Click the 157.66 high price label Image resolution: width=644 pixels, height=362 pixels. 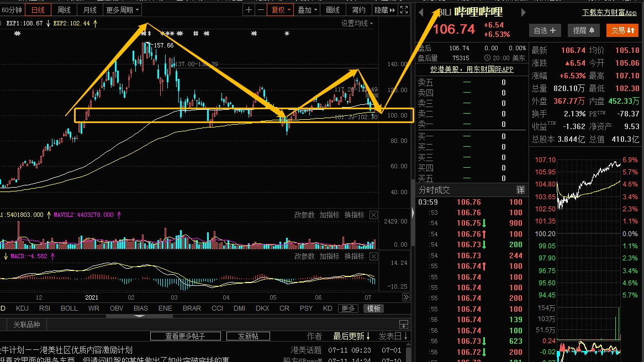163,45
